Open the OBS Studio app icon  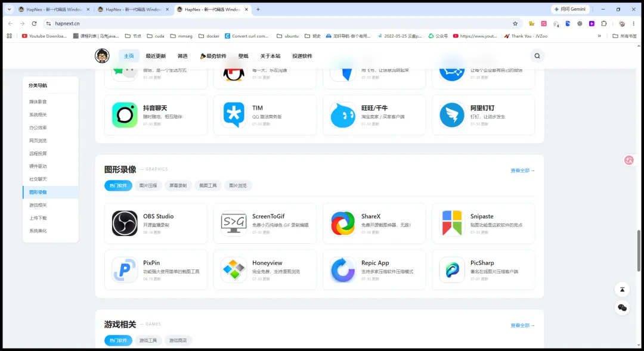point(125,223)
